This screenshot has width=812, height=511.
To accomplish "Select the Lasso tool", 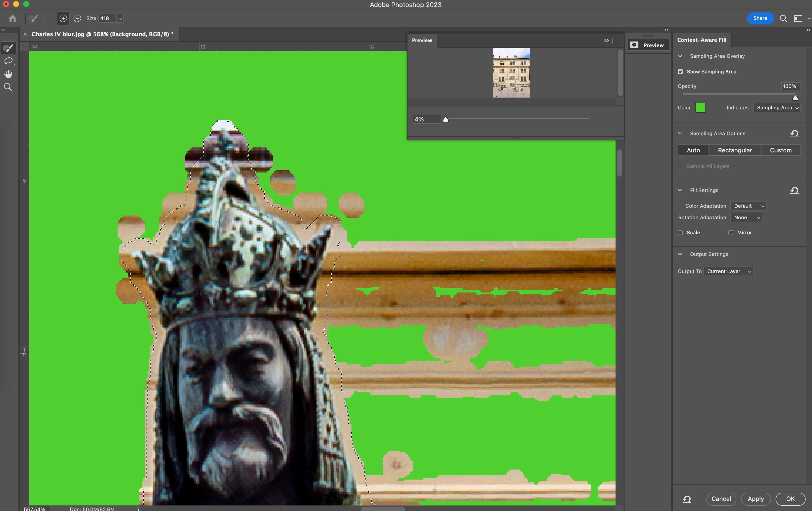I will click(x=8, y=61).
